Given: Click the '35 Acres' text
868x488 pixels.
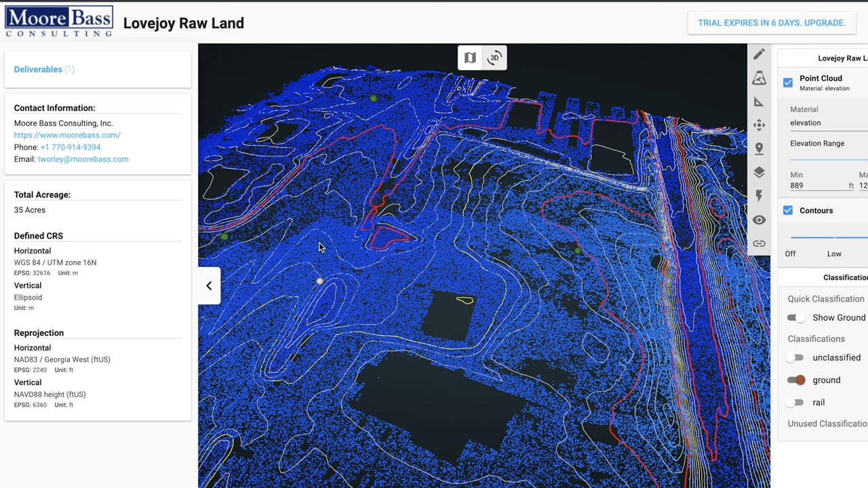Looking at the screenshot, I should pyautogui.click(x=30, y=210).
